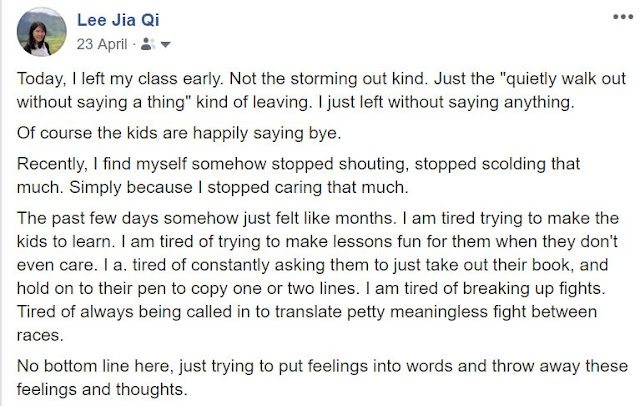Screen dimensions: 640x406
Task: Open the post options three-dots menu
Action: click(622, 17)
